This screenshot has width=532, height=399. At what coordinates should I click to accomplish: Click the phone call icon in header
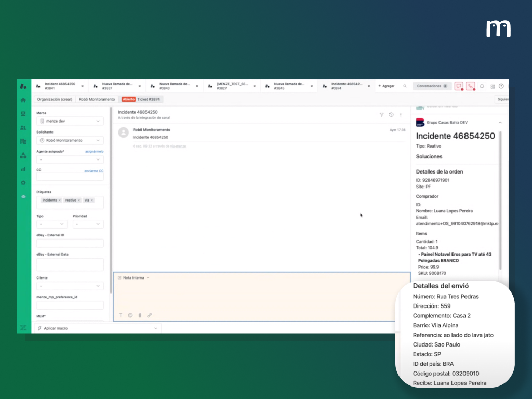(470, 86)
